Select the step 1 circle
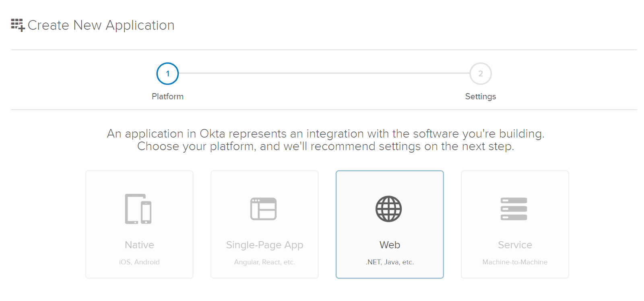Viewport: 644px width, 301px height. click(167, 74)
